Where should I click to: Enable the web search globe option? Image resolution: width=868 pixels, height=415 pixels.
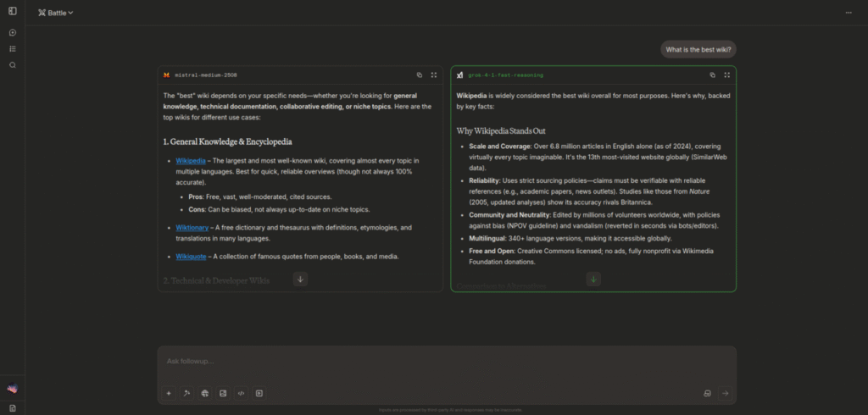click(x=204, y=393)
